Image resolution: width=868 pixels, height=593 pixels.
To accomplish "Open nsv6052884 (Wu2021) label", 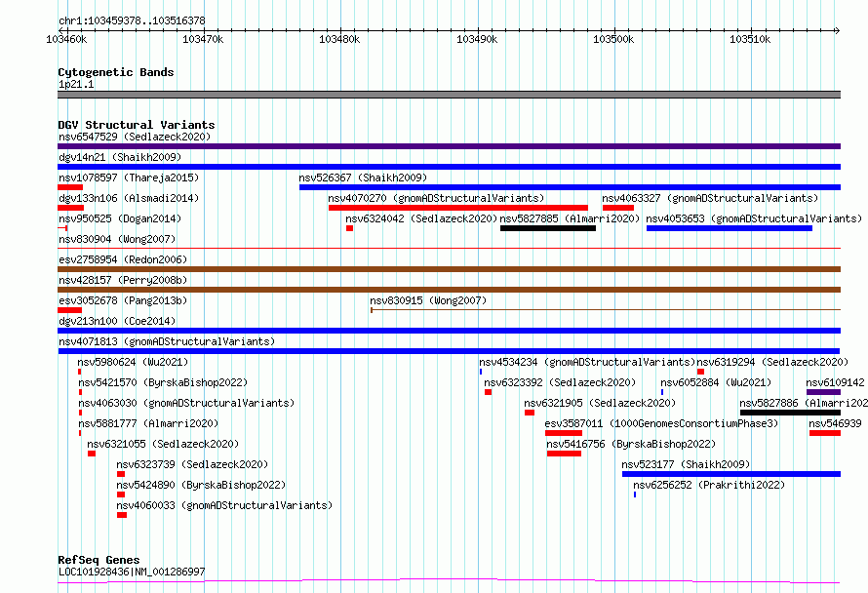I will click(x=716, y=382).
